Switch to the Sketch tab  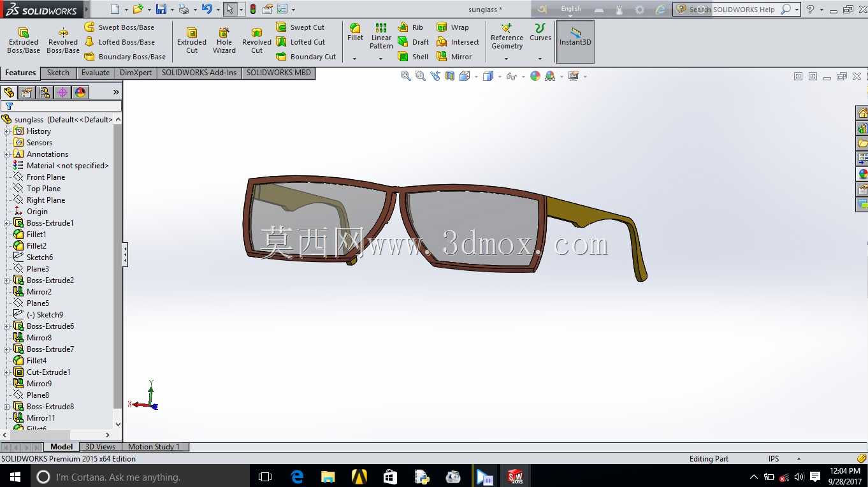pyautogui.click(x=58, y=73)
